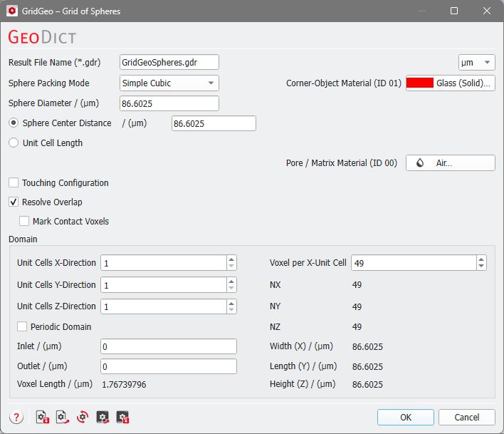Decrease Unit Cells X-Direction with down arrow
Viewport: 504px width, 434px height.
(x=231, y=267)
